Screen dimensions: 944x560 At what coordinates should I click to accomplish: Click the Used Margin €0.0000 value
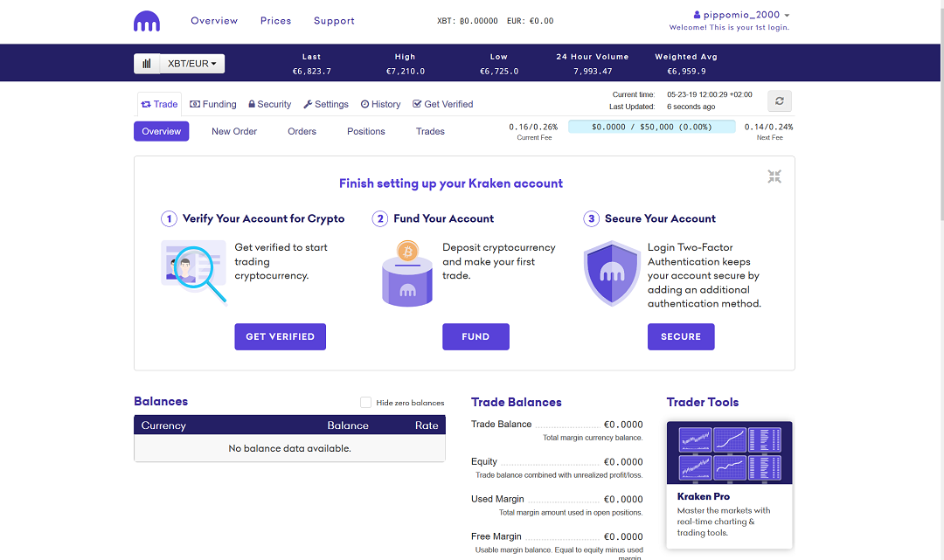coord(623,499)
